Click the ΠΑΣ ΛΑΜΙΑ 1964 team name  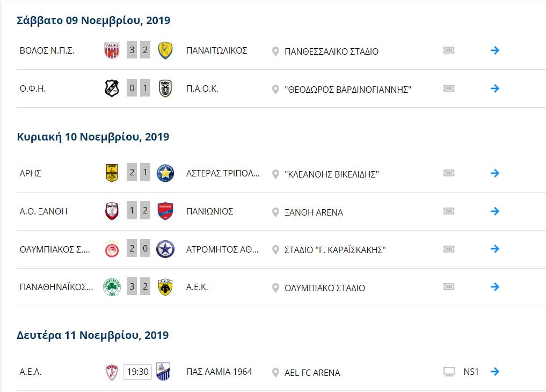point(219,372)
